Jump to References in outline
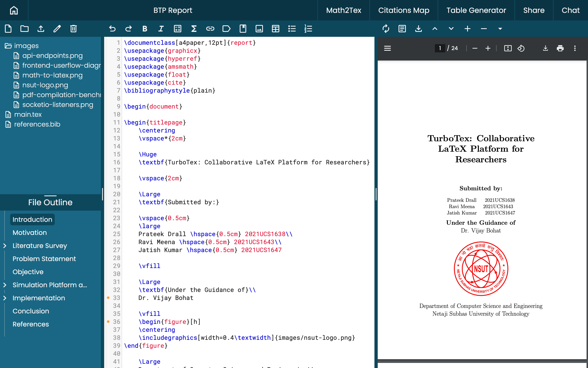 31,324
